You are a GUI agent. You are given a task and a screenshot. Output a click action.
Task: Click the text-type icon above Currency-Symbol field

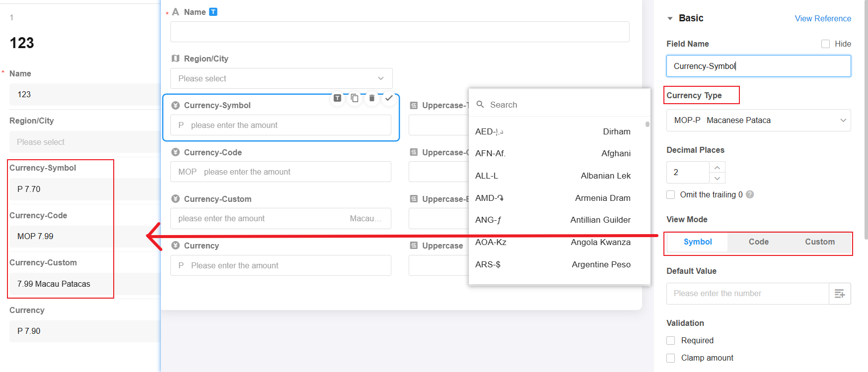(337, 98)
